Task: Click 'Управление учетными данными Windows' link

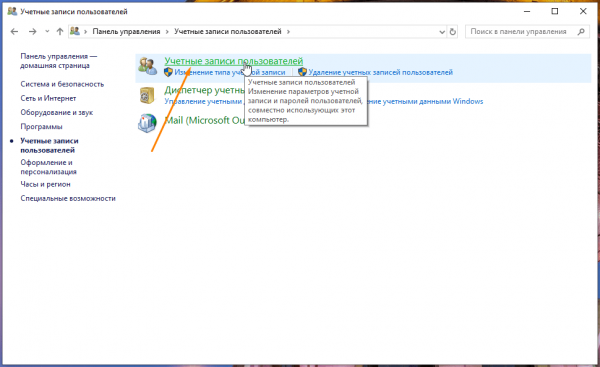Action: (x=424, y=101)
